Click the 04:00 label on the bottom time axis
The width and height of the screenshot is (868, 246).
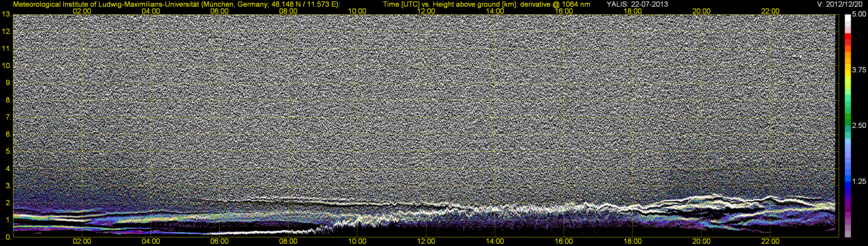click(x=151, y=242)
